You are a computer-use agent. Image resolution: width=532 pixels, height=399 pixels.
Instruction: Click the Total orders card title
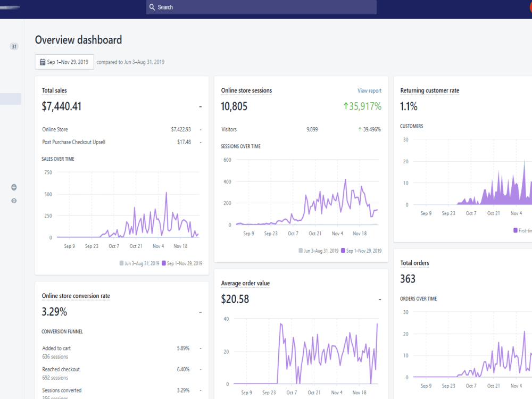tap(414, 263)
